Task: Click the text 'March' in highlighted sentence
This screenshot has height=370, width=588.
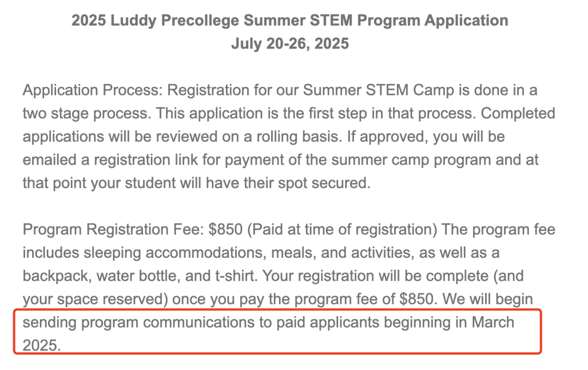Action: 493,323
